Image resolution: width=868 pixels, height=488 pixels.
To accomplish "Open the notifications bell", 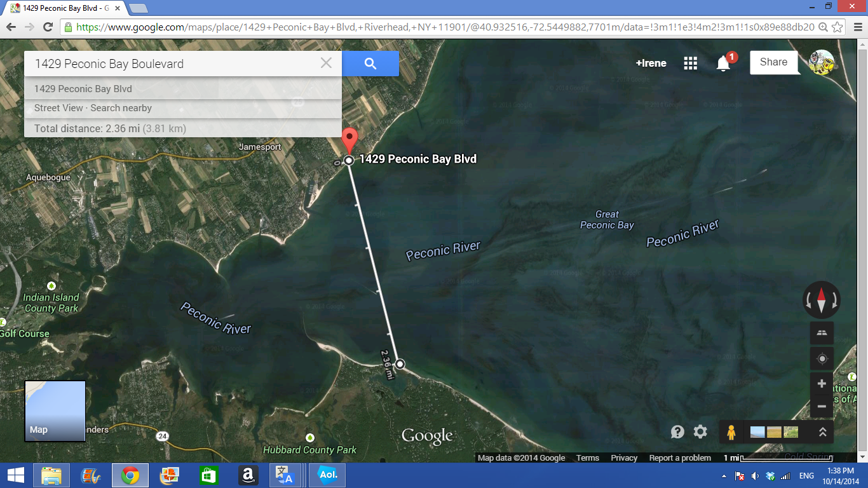I will [723, 64].
